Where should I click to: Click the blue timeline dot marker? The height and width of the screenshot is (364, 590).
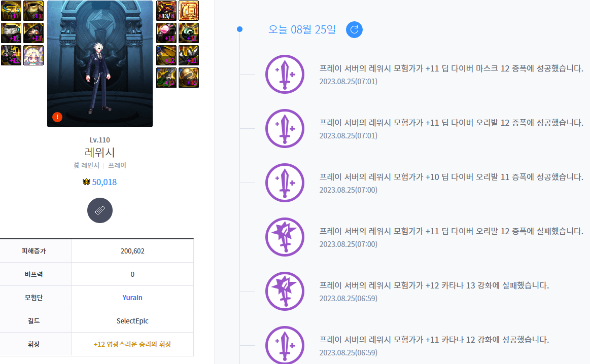pyautogui.click(x=239, y=29)
